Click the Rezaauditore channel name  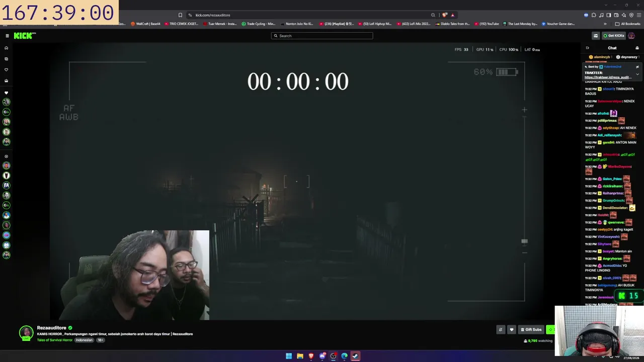[x=51, y=328]
